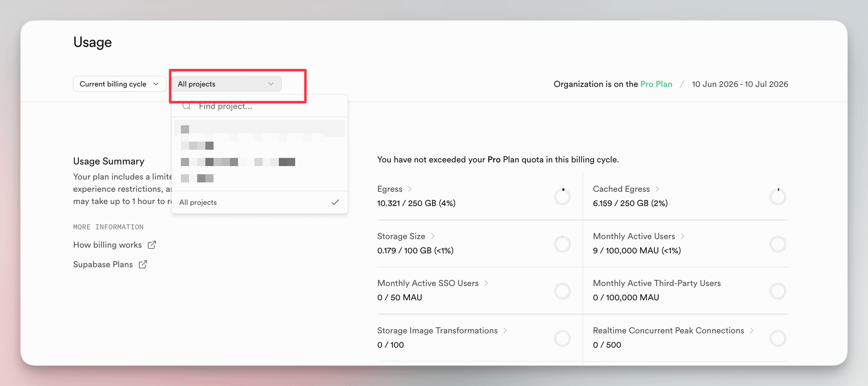Open Realtime Concurrent Peak Connections details
The image size is (868, 386).
pyautogui.click(x=668, y=331)
